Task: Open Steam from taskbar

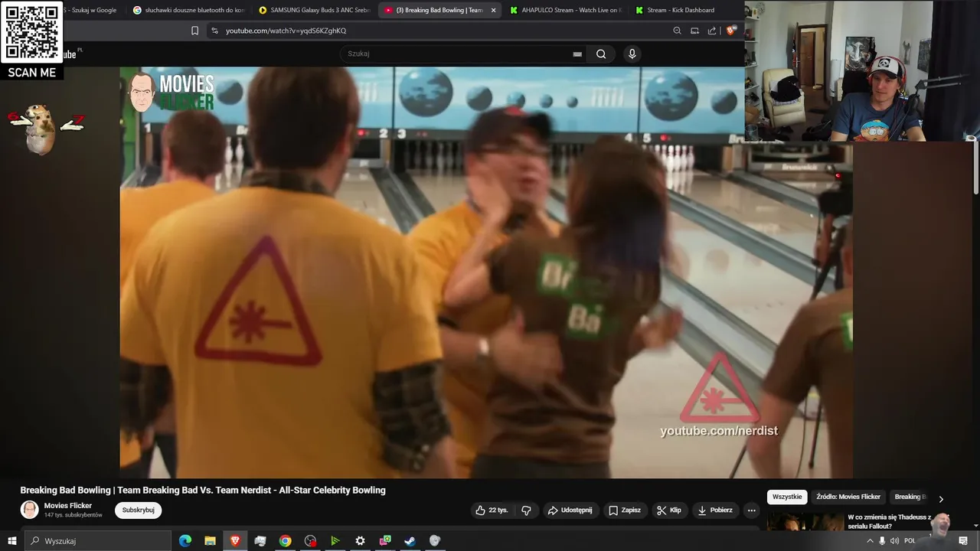Action: point(410,541)
